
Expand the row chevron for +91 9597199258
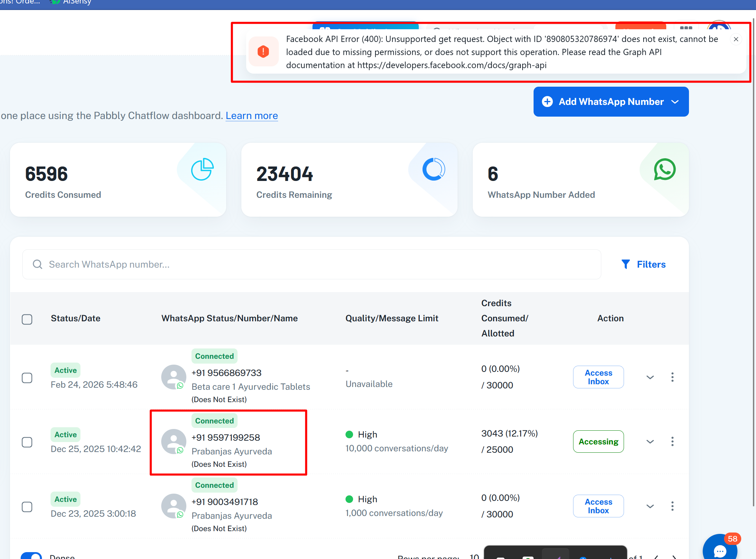click(650, 441)
